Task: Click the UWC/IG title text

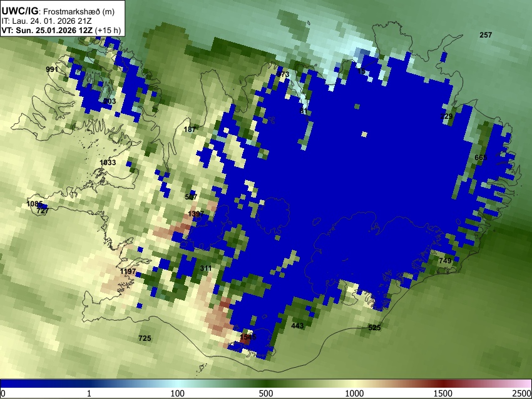Action: point(19,11)
